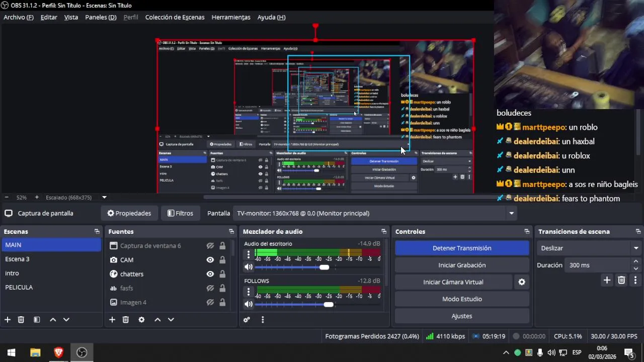Select the PELICULA scene

[51, 287]
